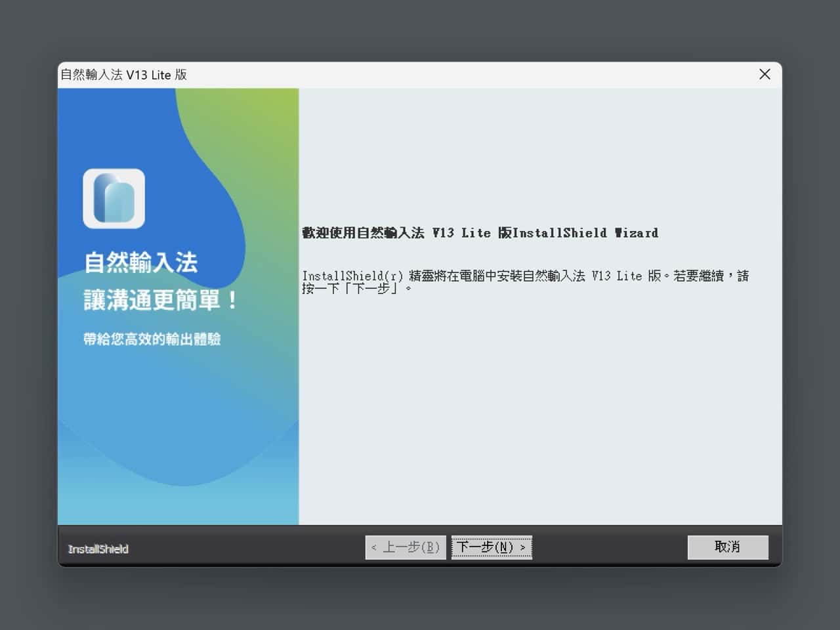
Task: Click the slogan 讓溝通更簡單！
Action: (161, 301)
